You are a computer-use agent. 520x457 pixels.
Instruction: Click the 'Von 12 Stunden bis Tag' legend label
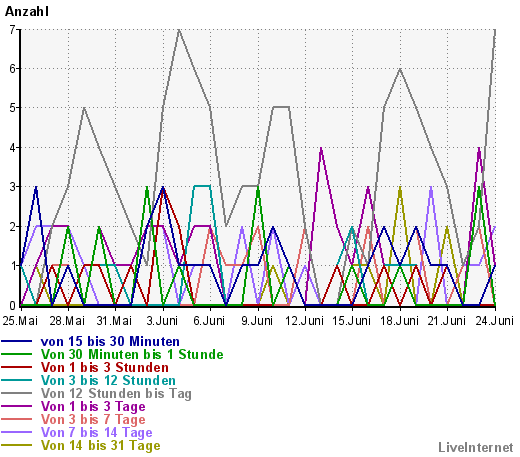[116, 394]
